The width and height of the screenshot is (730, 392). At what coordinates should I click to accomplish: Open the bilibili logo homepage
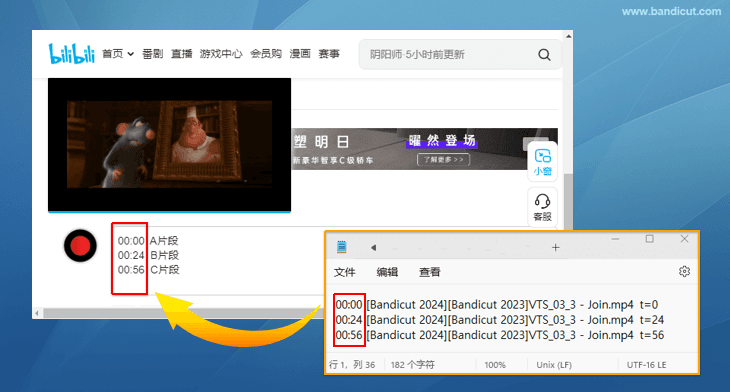tap(72, 54)
